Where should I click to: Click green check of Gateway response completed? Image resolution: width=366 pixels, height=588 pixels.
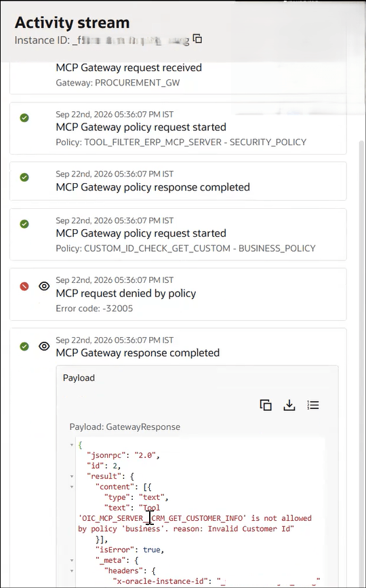point(24,346)
